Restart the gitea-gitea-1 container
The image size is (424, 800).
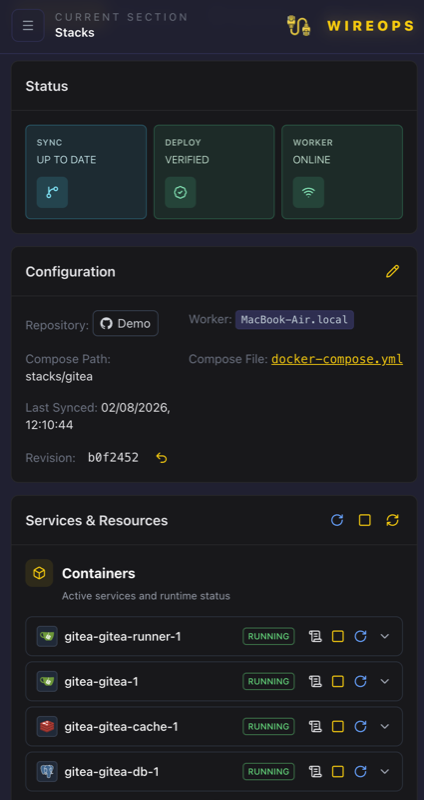pyautogui.click(x=361, y=681)
